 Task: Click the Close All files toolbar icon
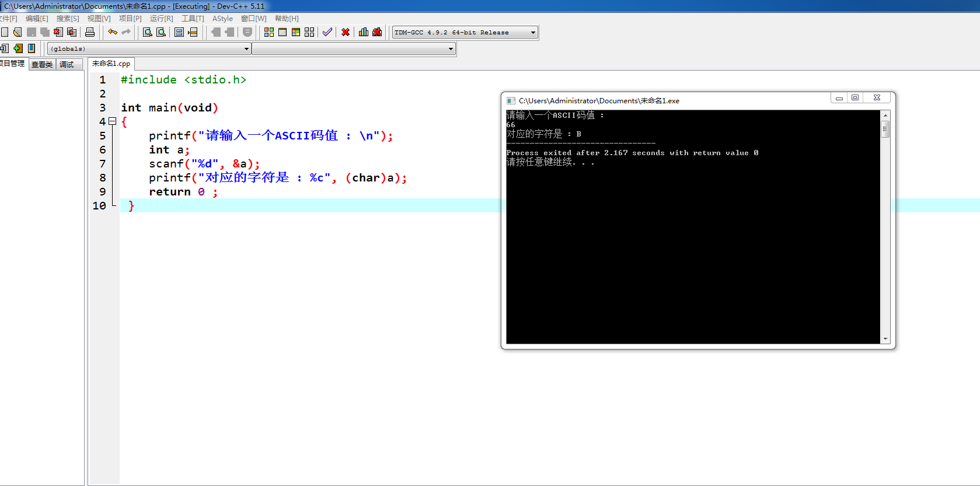coord(72,32)
